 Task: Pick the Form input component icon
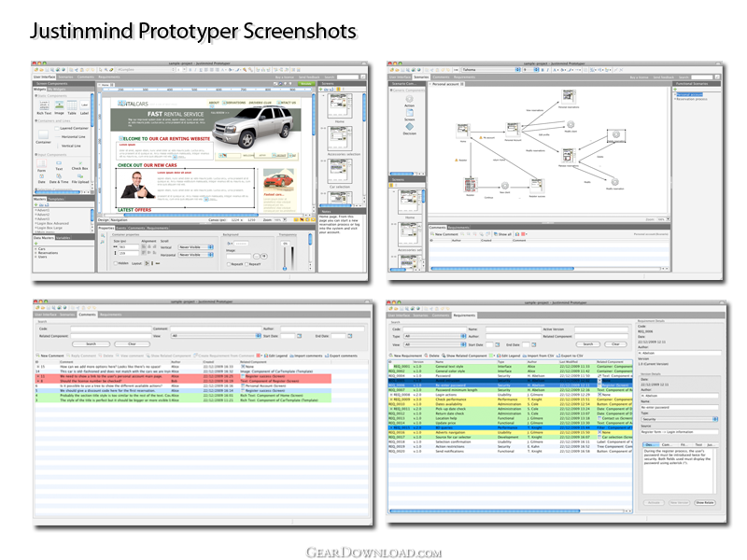coord(42,163)
